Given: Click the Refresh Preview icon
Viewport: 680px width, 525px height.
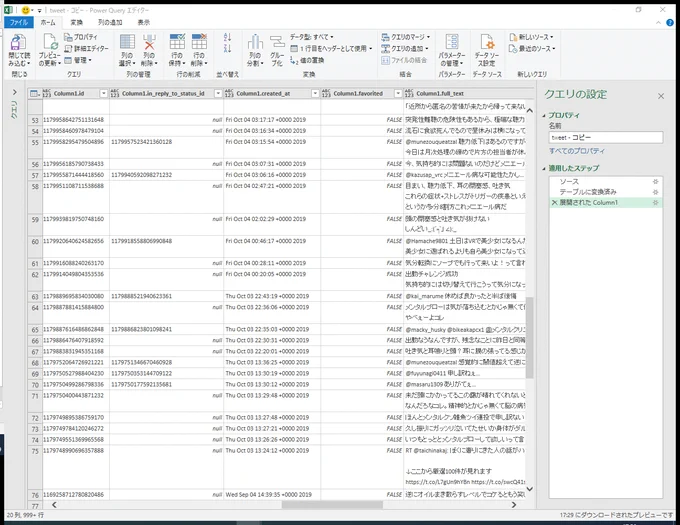Looking at the screenshot, I should click(x=50, y=42).
